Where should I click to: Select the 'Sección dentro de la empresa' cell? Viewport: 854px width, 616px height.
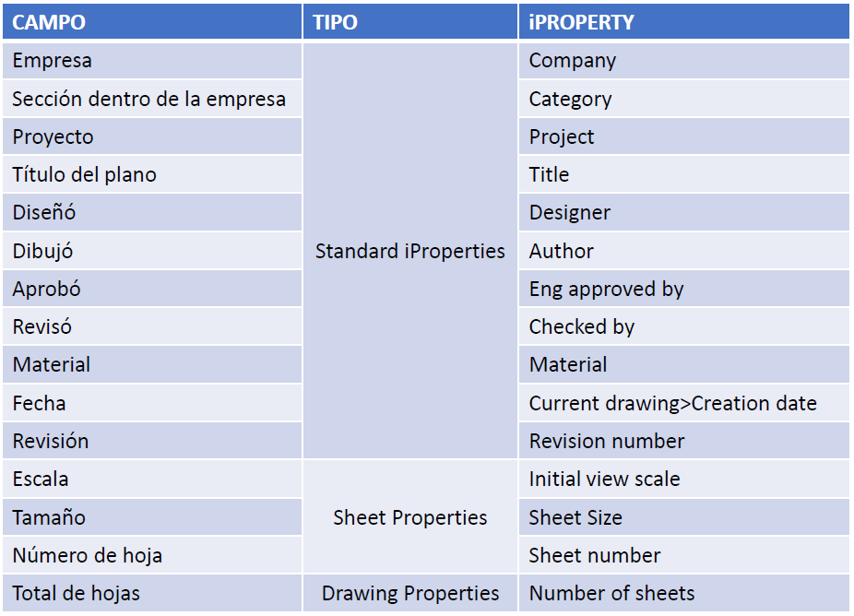pyautogui.click(x=148, y=99)
